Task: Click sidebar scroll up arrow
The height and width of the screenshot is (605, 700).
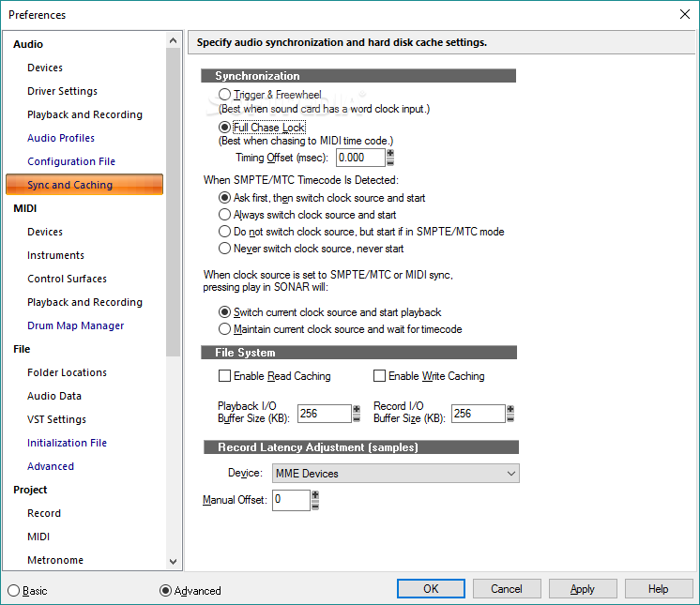Action: coord(174,40)
